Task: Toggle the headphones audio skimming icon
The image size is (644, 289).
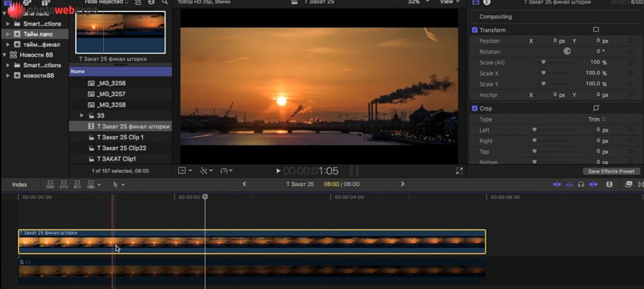Action: (581, 185)
